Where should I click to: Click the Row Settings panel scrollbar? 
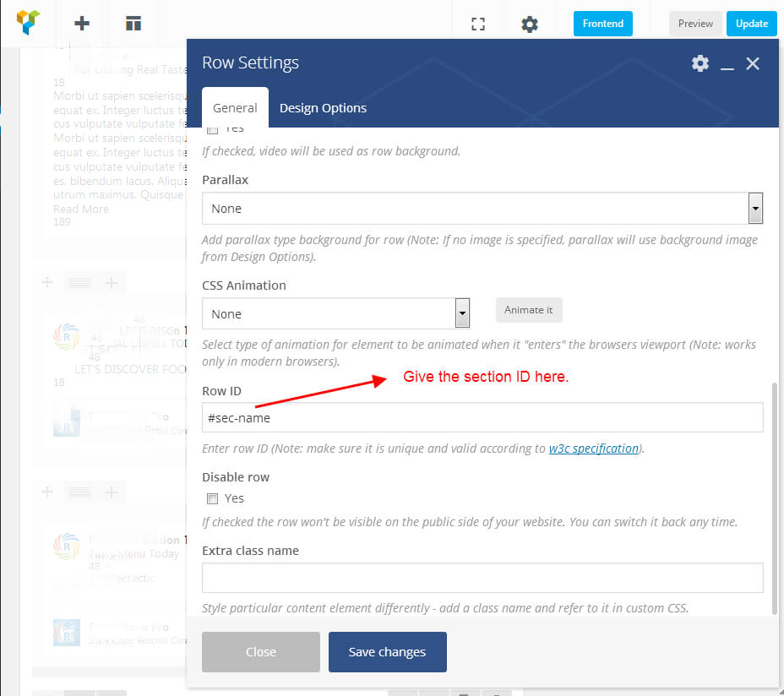(774, 498)
